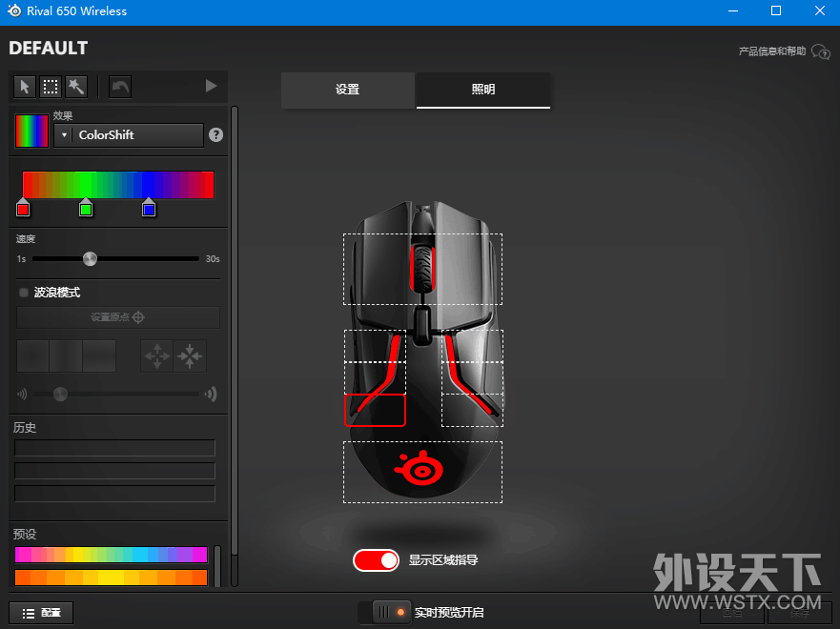The height and width of the screenshot is (629, 840).
Task: Click the contract inward arrows icon
Action: tap(190, 356)
